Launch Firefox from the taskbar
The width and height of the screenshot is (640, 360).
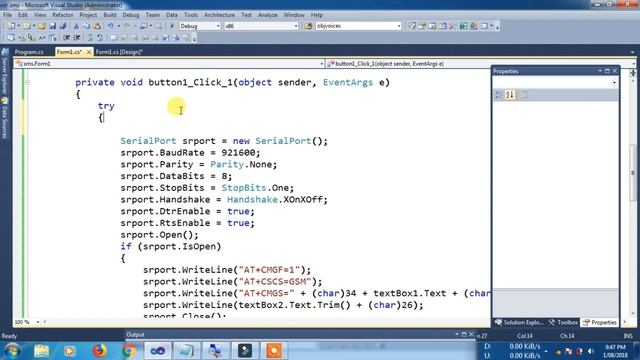click(x=99, y=351)
